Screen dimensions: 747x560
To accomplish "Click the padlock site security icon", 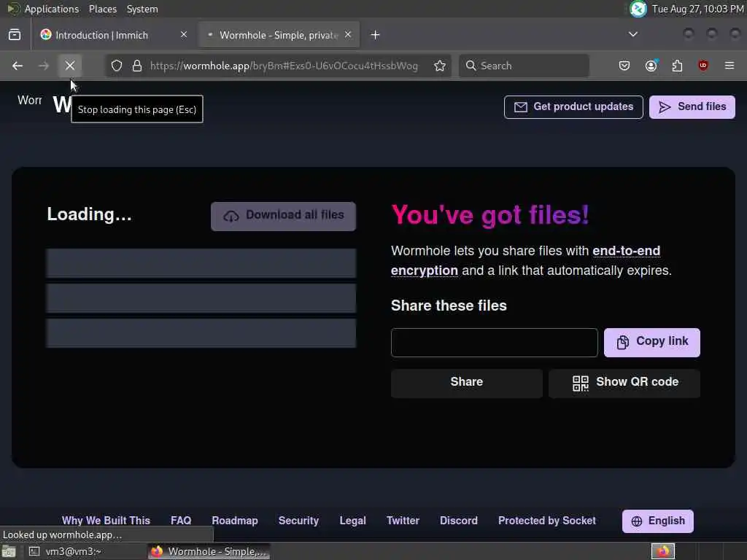I will coord(136,66).
